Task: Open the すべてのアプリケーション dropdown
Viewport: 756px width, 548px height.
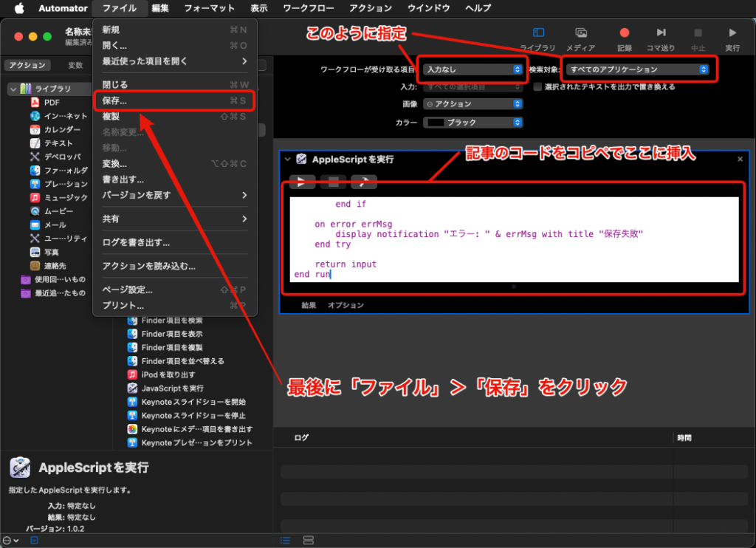Action: pyautogui.click(x=638, y=69)
